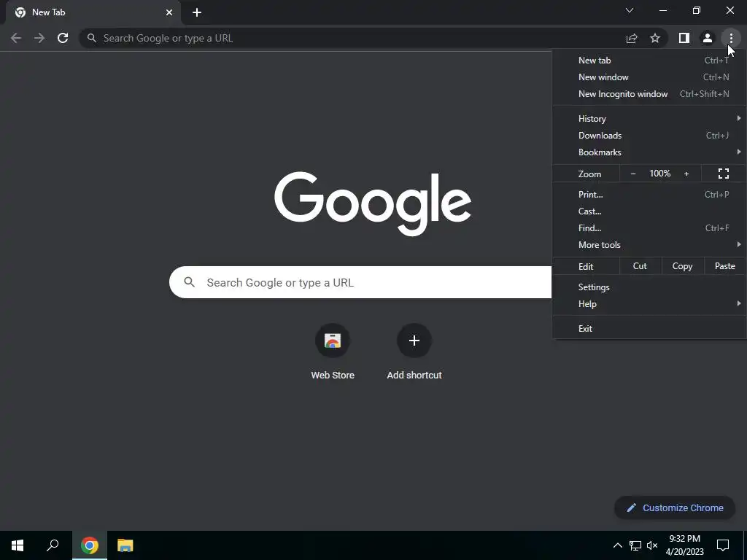Increase zoom with the plus button

[686, 174]
